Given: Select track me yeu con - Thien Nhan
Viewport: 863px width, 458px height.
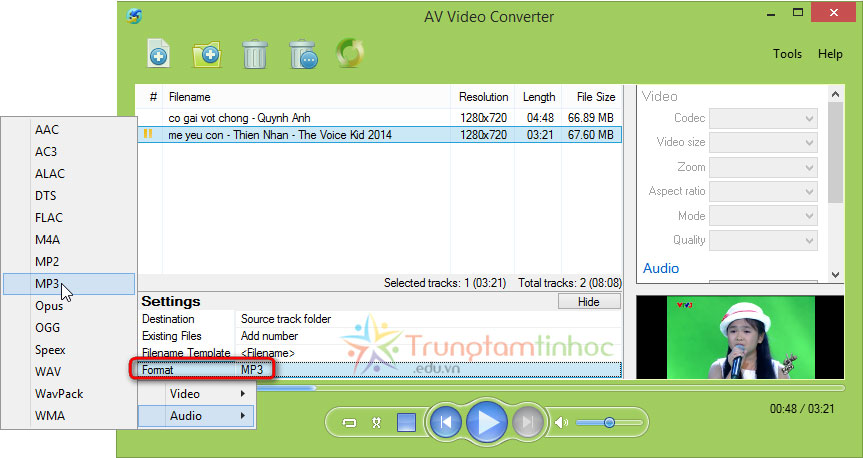Looking at the screenshot, I should pos(380,135).
